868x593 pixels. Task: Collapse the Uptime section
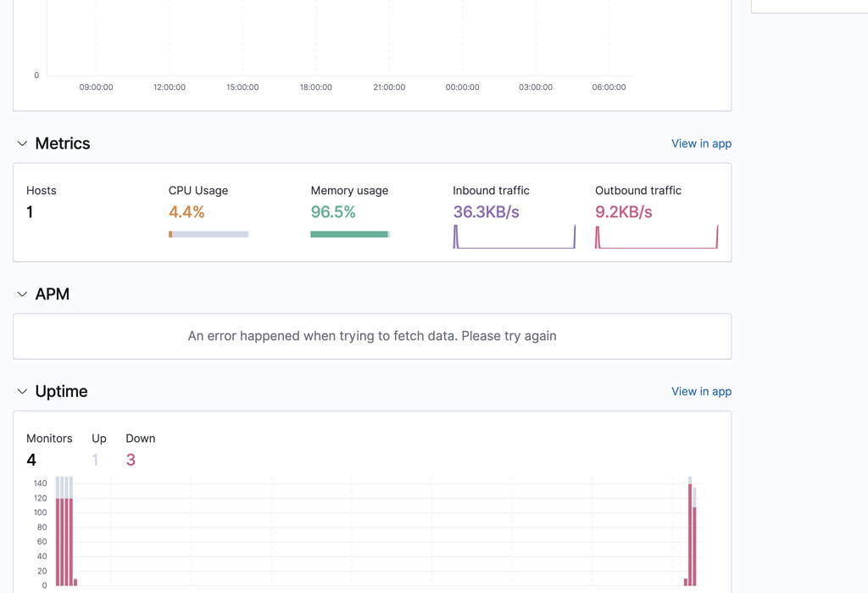coord(22,391)
